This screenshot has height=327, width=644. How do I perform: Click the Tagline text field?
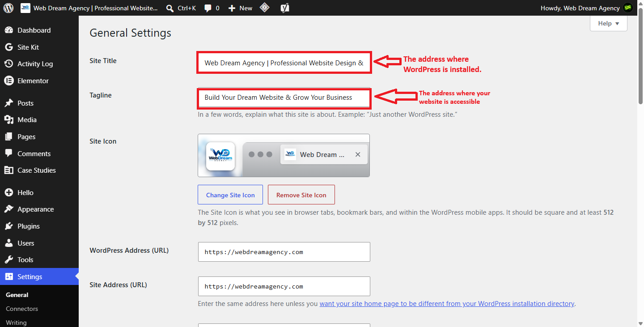pos(284,98)
